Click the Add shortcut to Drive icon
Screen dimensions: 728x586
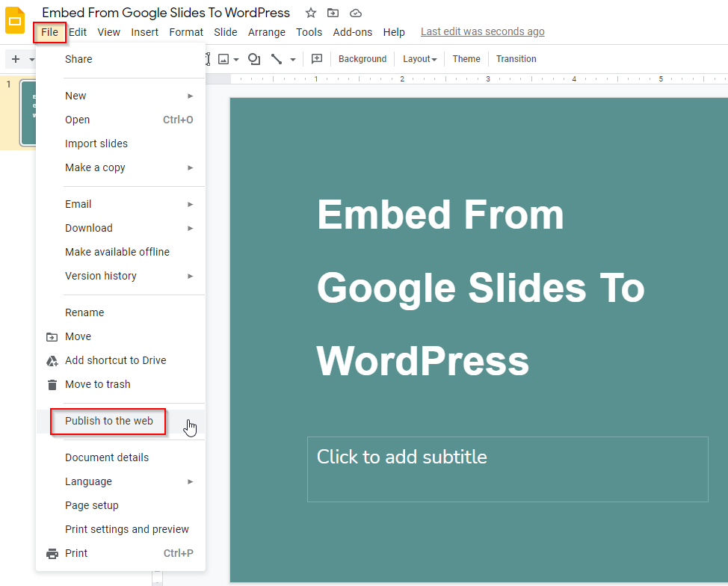pos(52,361)
